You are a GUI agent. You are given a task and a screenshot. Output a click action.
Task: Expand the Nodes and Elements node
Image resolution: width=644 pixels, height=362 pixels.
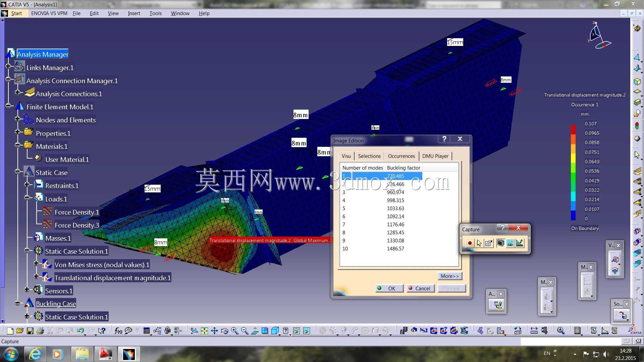17,119
